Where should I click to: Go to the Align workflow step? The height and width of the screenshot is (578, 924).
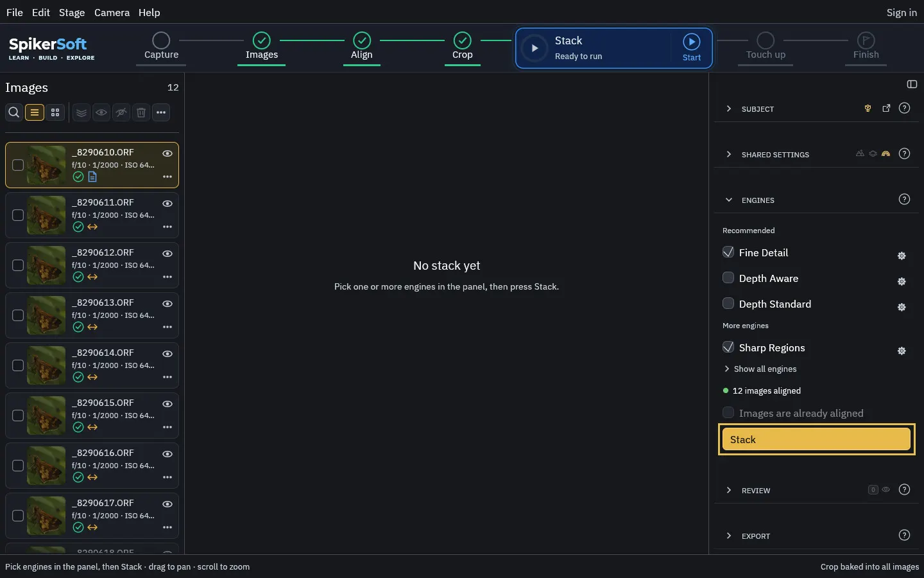pos(362,47)
